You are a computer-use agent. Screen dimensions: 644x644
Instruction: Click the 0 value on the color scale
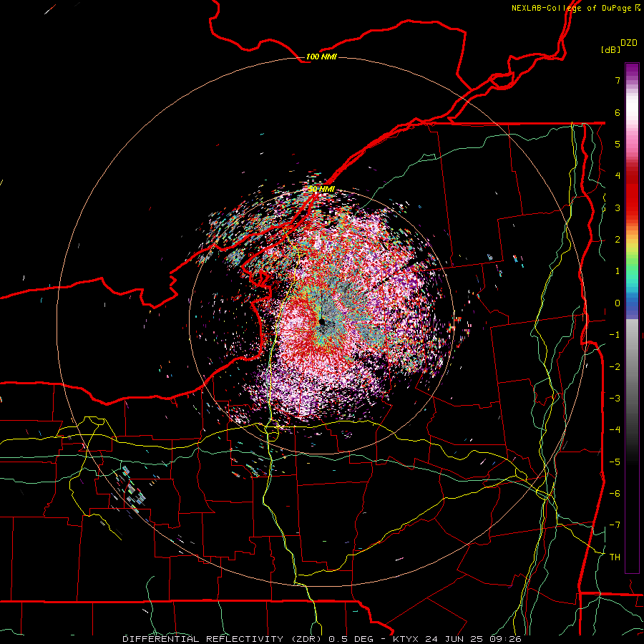[618, 303]
